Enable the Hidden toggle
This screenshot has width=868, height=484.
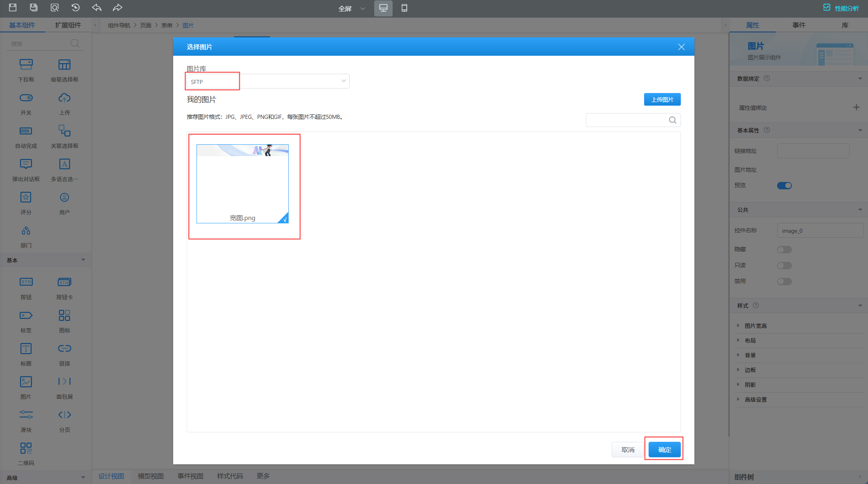pos(784,250)
